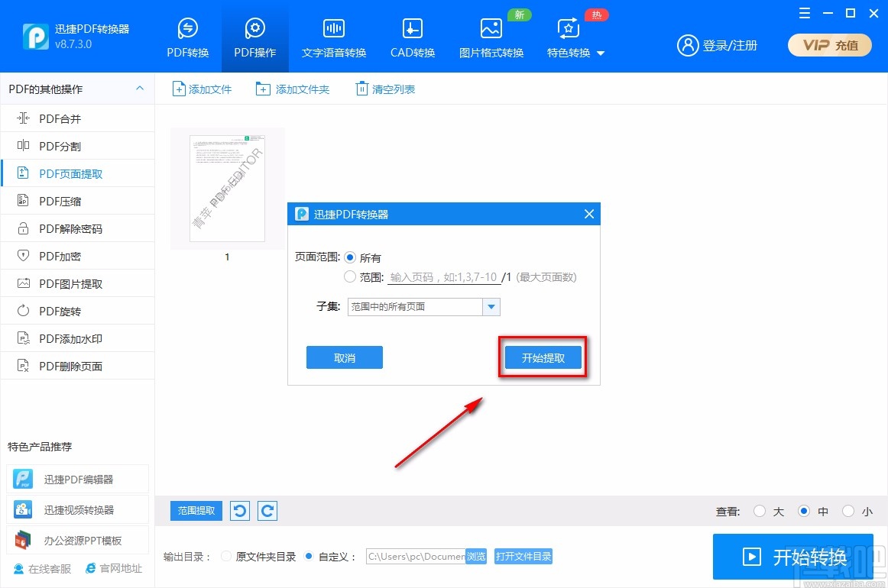
Task: Open 迅捷PDF编辑器 recommendation
Action: (x=78, y=480)
